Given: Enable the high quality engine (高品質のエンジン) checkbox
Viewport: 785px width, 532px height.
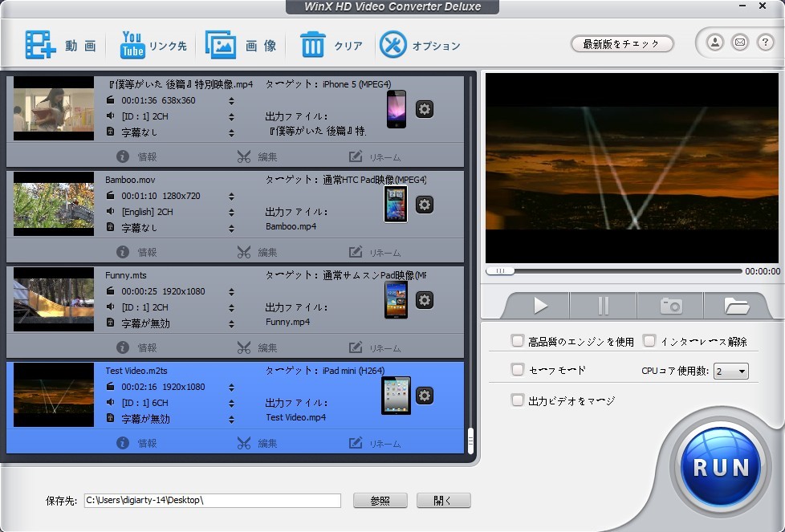Looking at the screenshot, I should point(518,341).
